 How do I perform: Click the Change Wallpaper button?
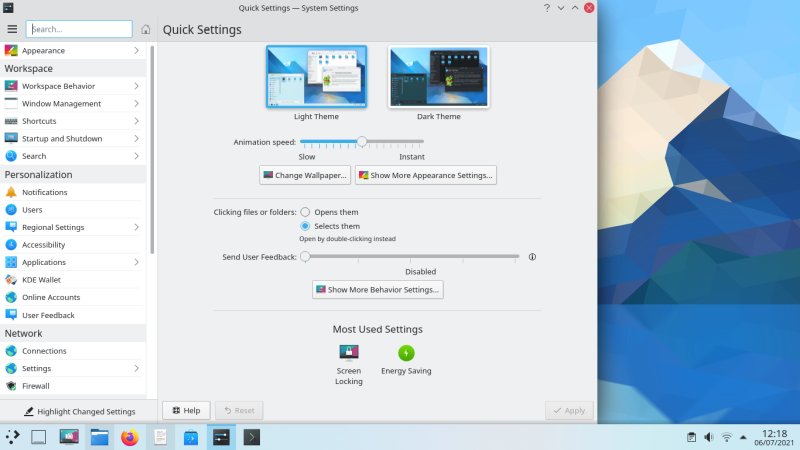(305, 175)
